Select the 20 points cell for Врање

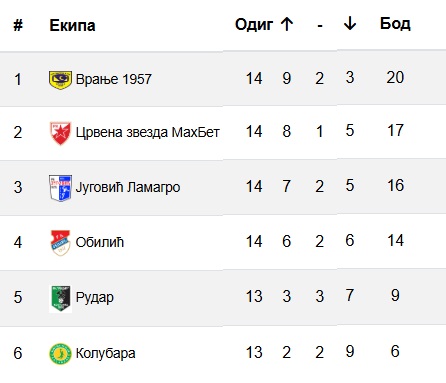pos(395,77)
